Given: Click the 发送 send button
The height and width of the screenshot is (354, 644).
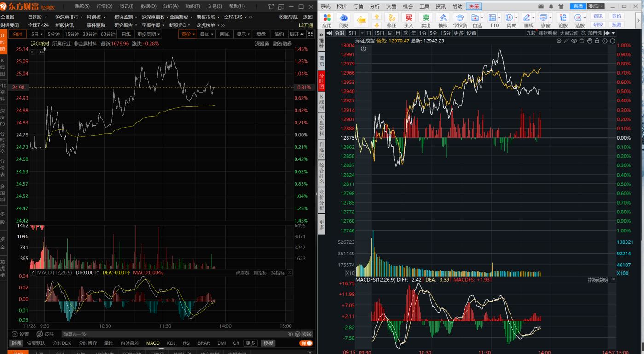Looking at the screenshot, I should pos(307,334).
